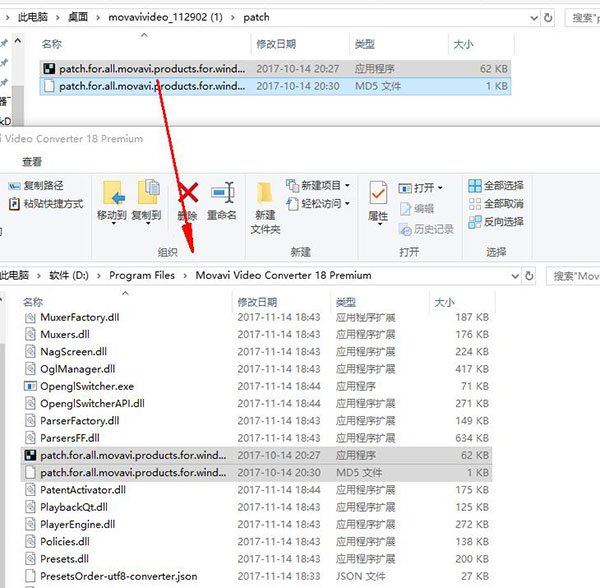600x588 pixels.
Task: Select the 62 KB patch application in the patch folder
Action: [x=275, y=69]
